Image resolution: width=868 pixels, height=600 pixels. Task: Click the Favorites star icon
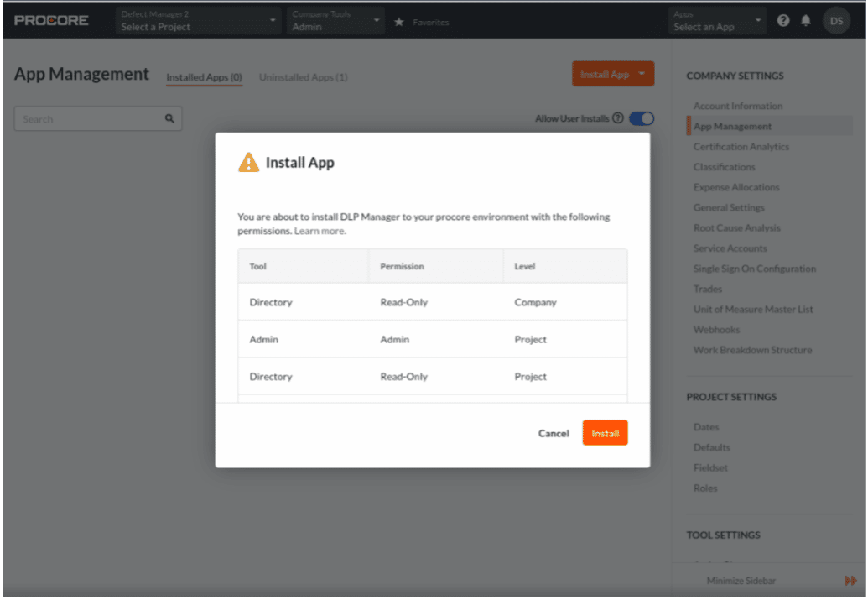tap(398, 22)
